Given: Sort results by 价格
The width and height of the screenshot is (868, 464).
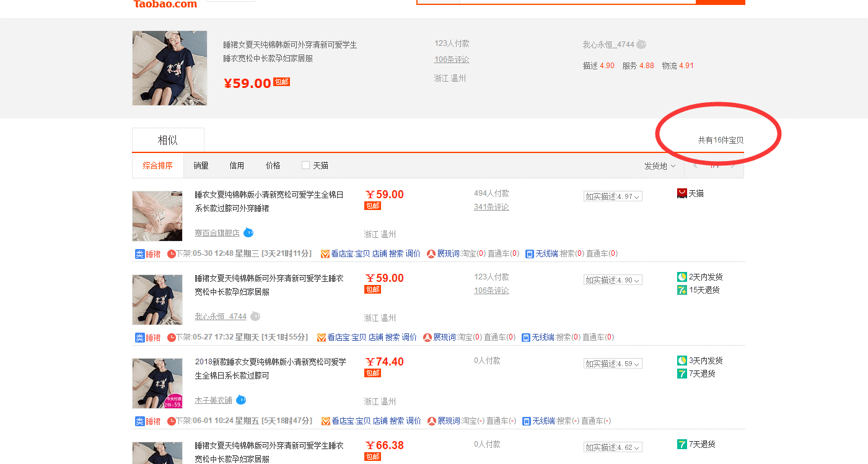Looking at the screenshot, I should (x=273, y=165).
